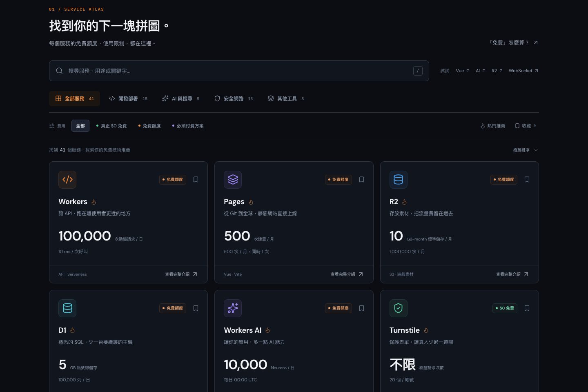Try the Vue search suggestion
The image size is (588, 392).
tap(463, 71)
